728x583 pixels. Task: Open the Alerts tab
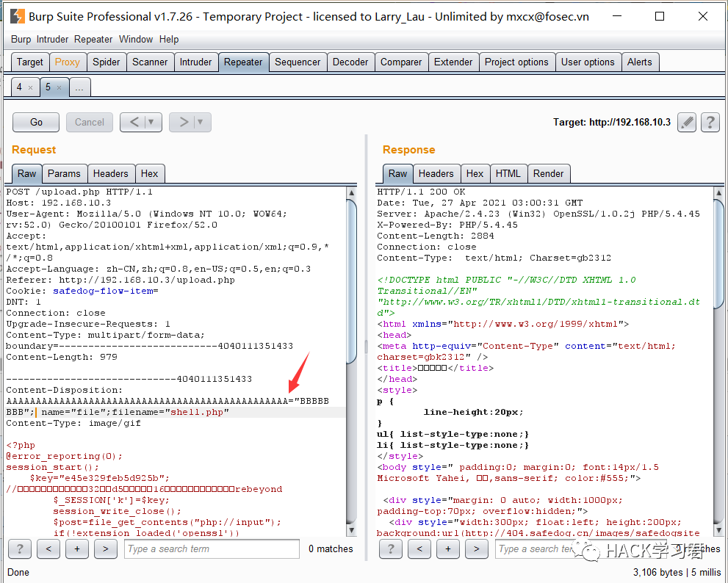pyautogui.click(x=640, y=62)
